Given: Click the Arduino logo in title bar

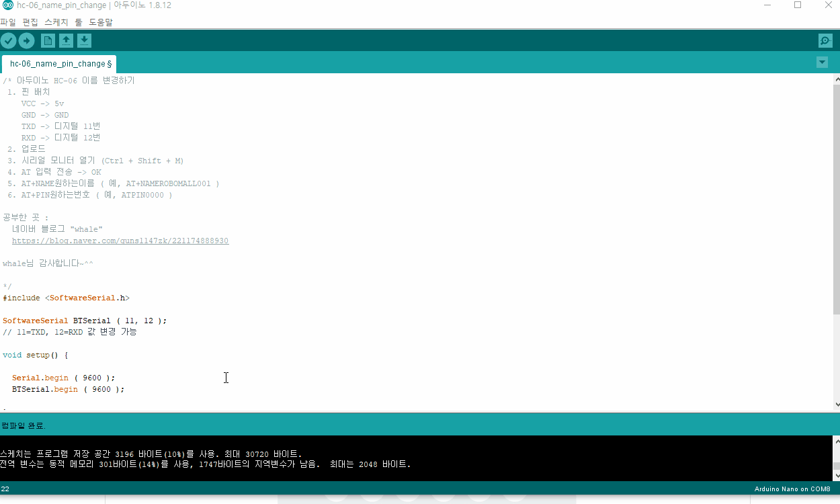Looking at the screenshot, I should pyautogui.click(x=7, y=5).
